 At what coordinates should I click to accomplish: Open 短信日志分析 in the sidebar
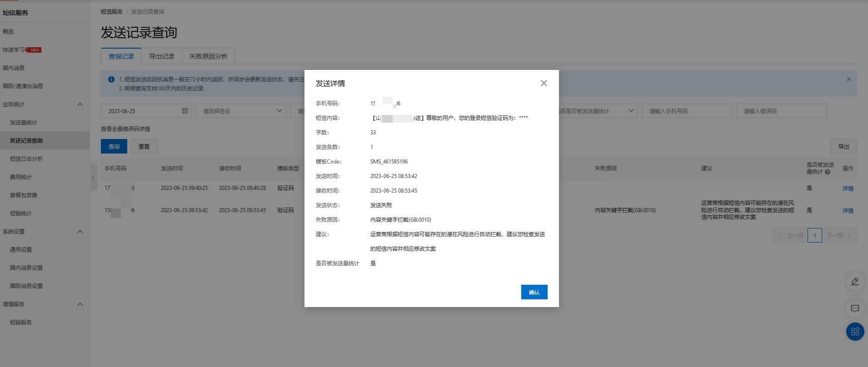tap(26, 159)
